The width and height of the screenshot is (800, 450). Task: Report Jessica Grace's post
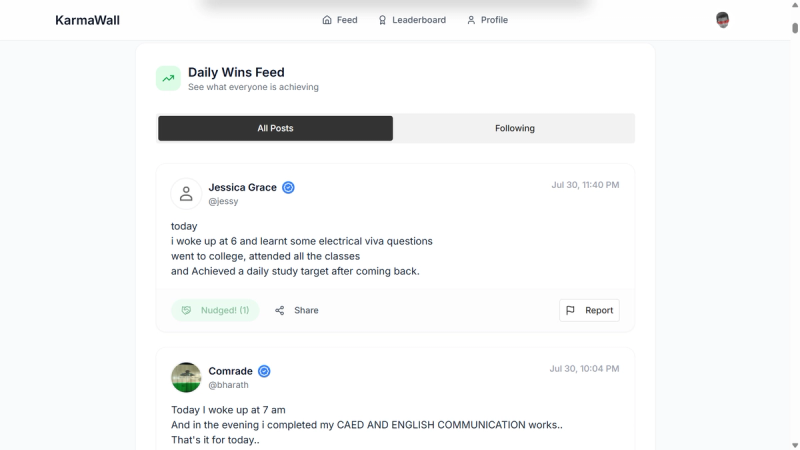click(589, 310)
